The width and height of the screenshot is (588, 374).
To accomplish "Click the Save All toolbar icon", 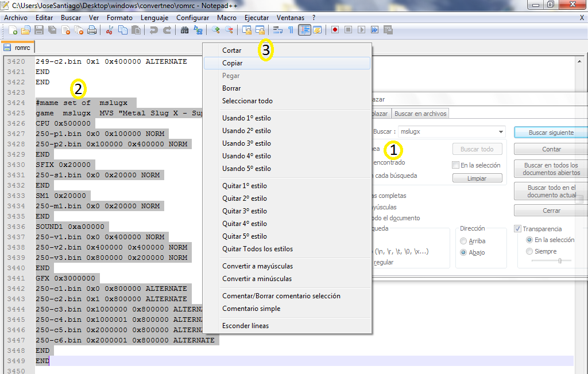I will coord(52,30).
